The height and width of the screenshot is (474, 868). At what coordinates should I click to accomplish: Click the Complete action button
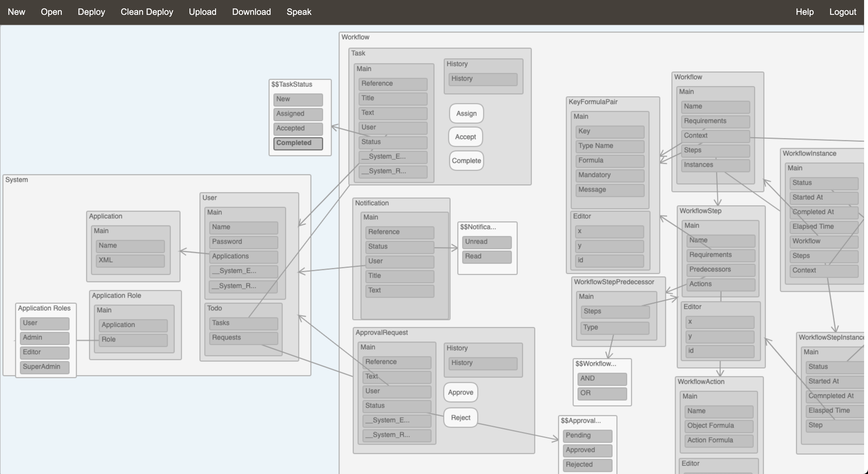point(466,160)
